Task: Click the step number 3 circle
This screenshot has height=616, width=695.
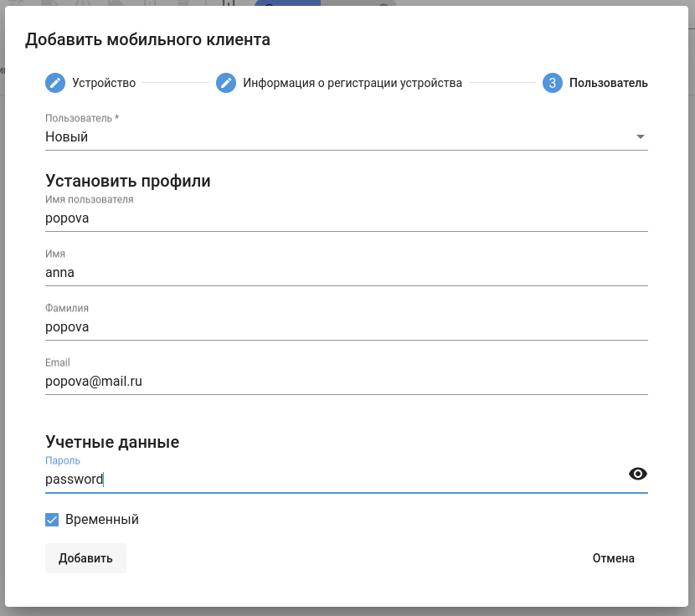Action: pos(553,83)
